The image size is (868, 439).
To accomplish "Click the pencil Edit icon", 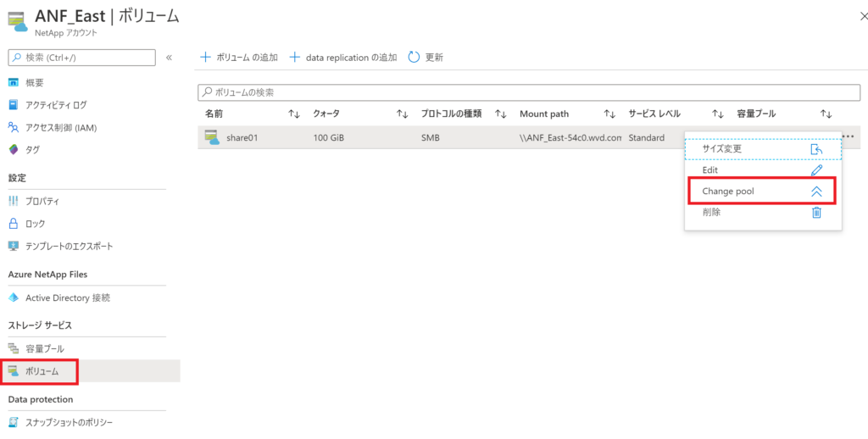I will 816,170.
